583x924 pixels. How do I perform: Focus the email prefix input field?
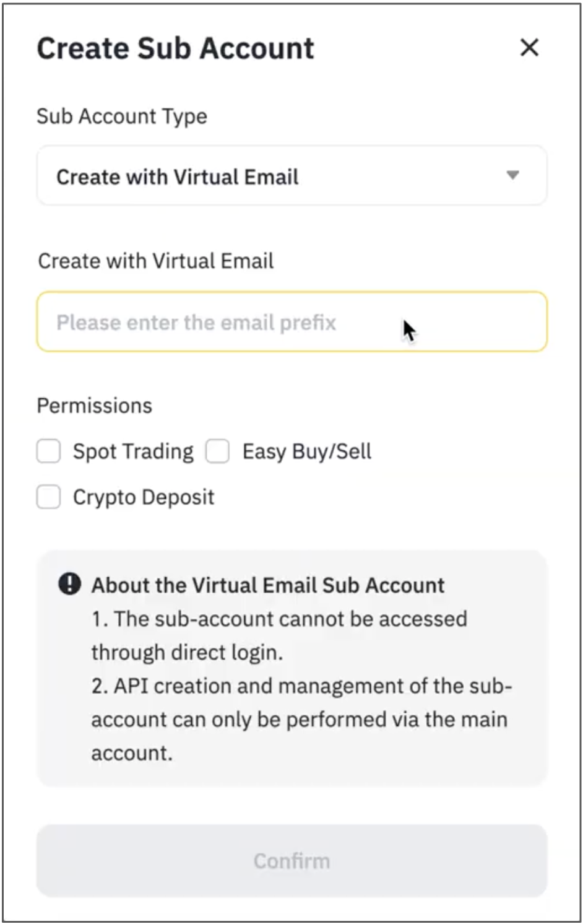[x=291, y=322]
